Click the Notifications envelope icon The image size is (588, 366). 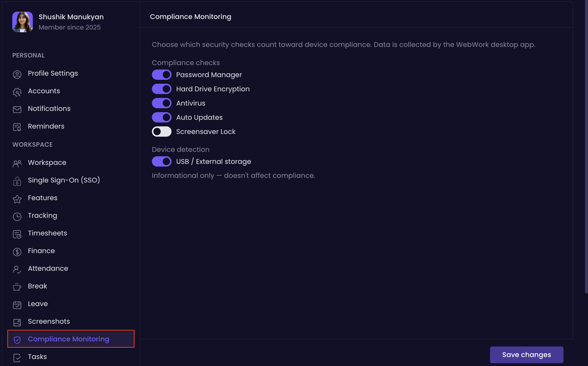point(17,109)
